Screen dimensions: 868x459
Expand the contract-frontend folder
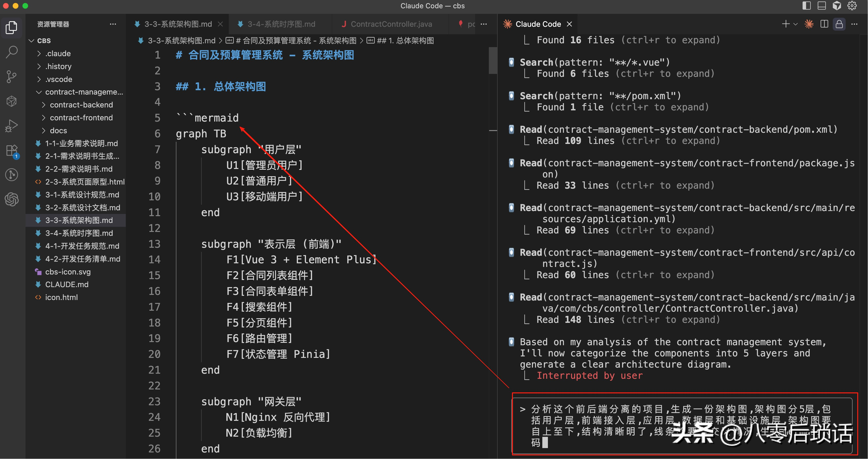(43, 117)
